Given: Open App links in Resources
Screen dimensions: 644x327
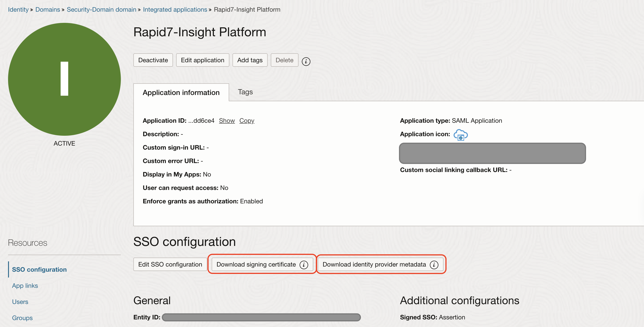Looking at the screenshot, I should (x=25, y=286).
